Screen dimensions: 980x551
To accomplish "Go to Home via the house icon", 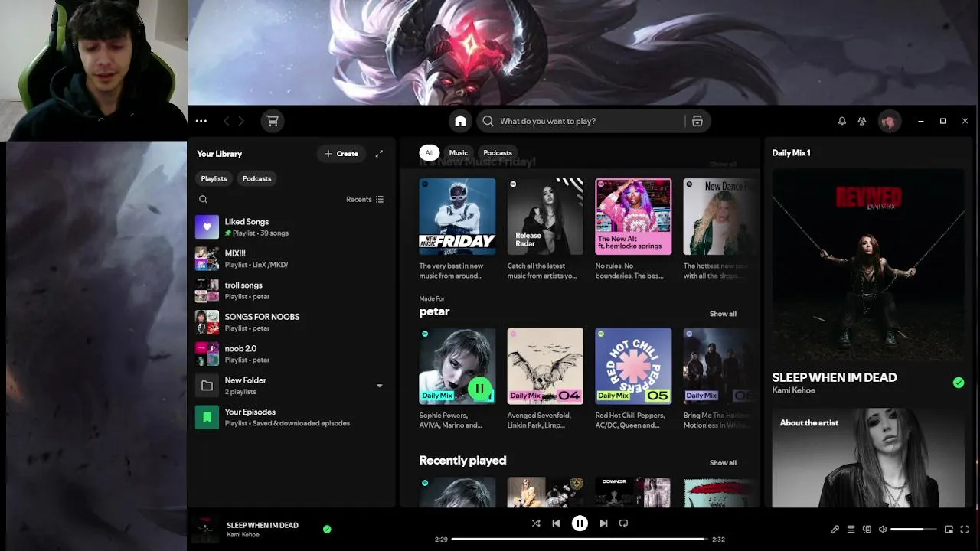I will tap(460, 121).
